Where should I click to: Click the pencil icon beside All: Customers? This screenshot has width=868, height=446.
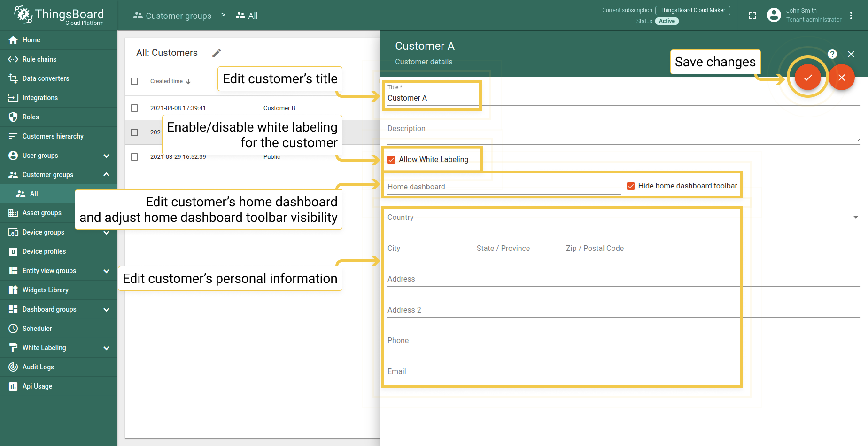[x=217, y=53]
